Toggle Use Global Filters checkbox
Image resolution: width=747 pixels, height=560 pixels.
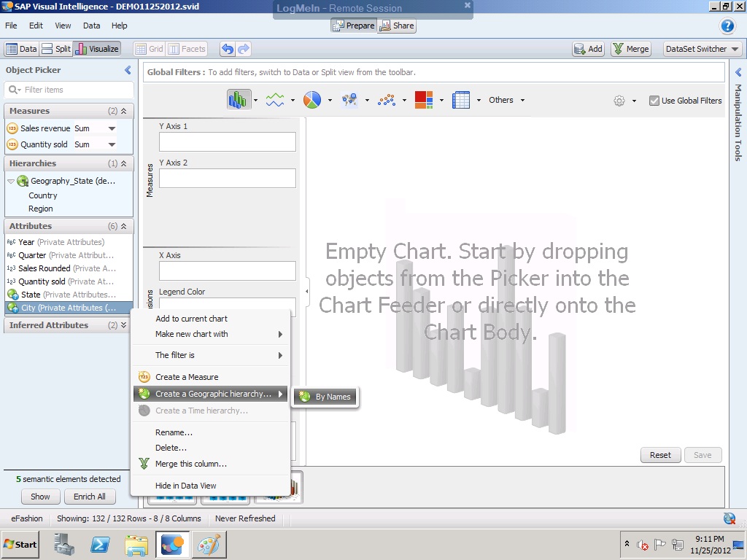[x=654, y=101]
